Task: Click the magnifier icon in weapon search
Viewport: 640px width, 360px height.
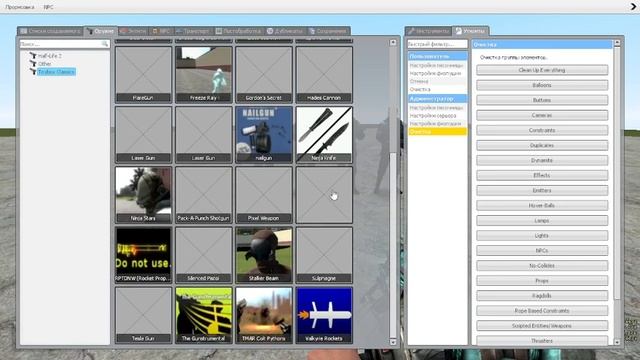Action: click(x=105, y=44)
